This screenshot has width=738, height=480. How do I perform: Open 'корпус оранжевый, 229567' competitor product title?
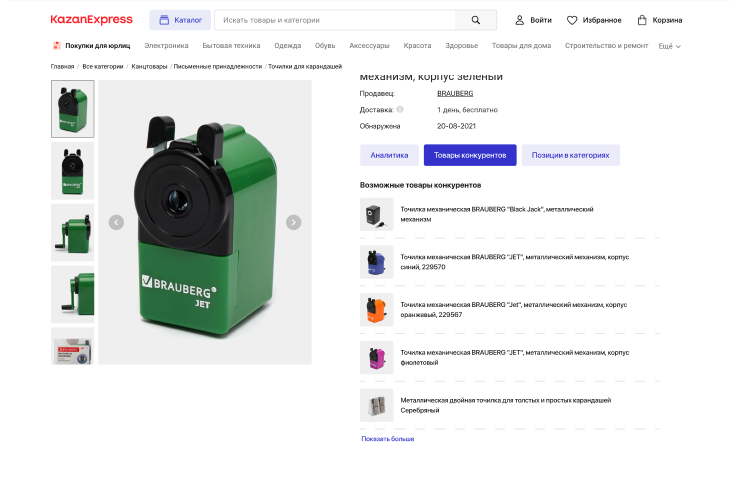tap(513, 310)
